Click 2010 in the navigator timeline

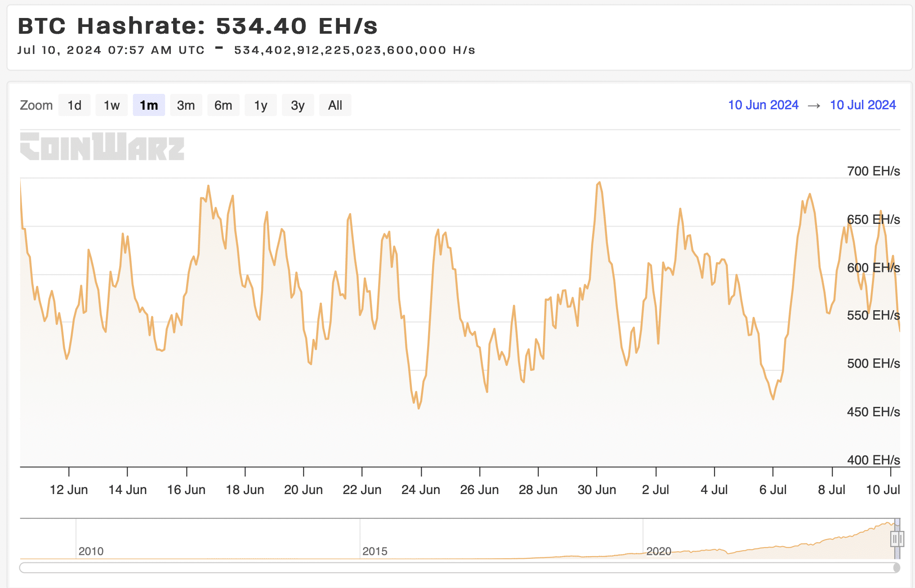pos(91,551)
